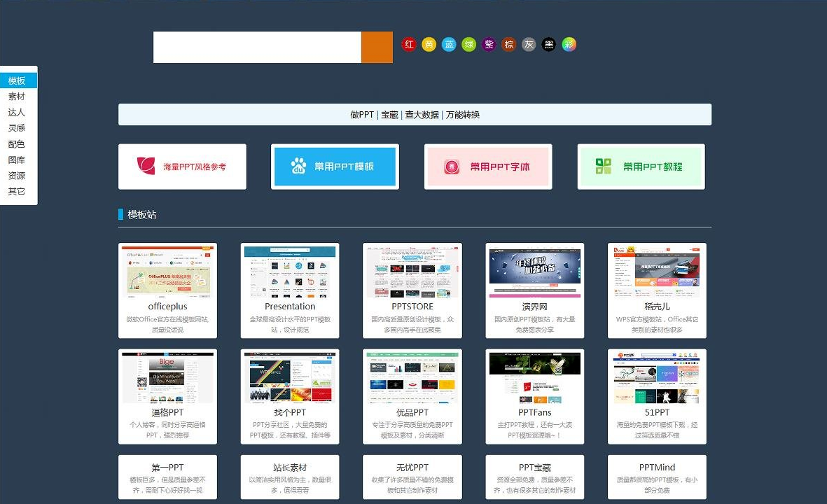Open the officeplus site thumbnail
This screenshot has height=504, width=827.
[168, 272]
